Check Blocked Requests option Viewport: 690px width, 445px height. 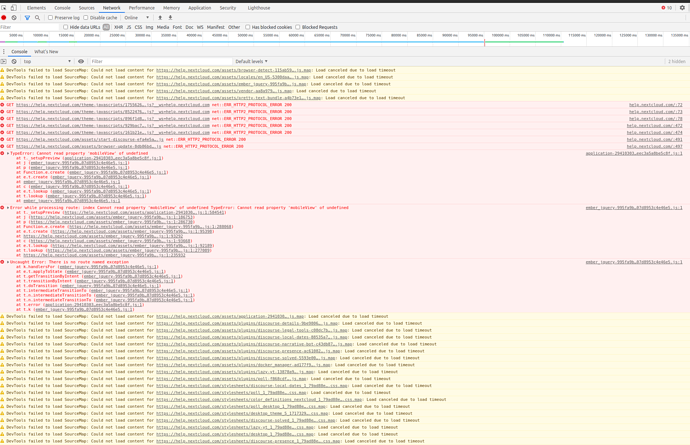click(x=298, y=27)
